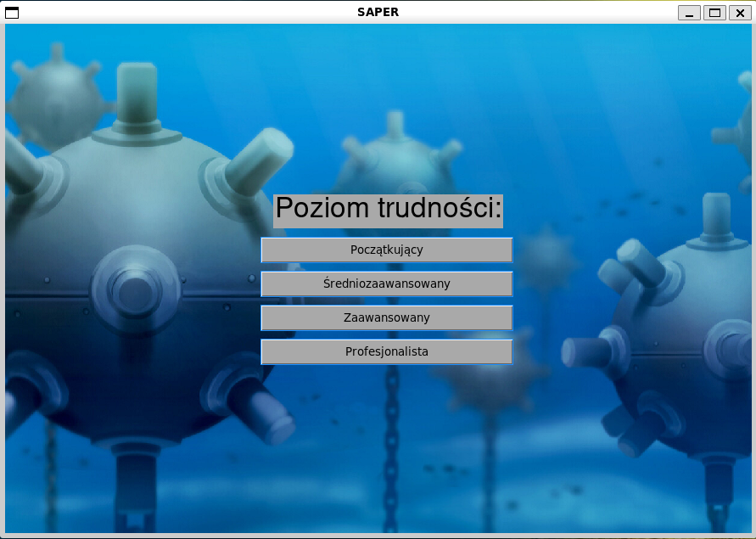Minimize the SAPER window
The width and height of the screenshot is (756, 539).
coord(689,13)
